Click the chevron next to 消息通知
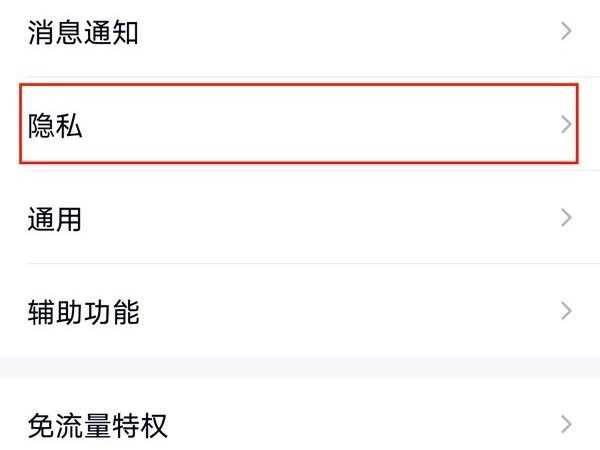This screenshot has height=450, width=600. point(566,31)
